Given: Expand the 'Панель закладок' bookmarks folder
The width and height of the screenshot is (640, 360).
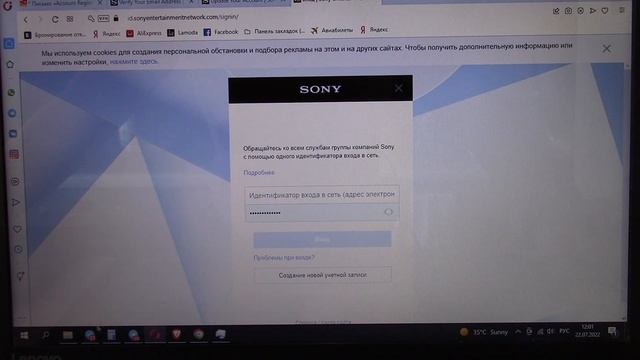Looking at the screenshot, I should 274,31.
